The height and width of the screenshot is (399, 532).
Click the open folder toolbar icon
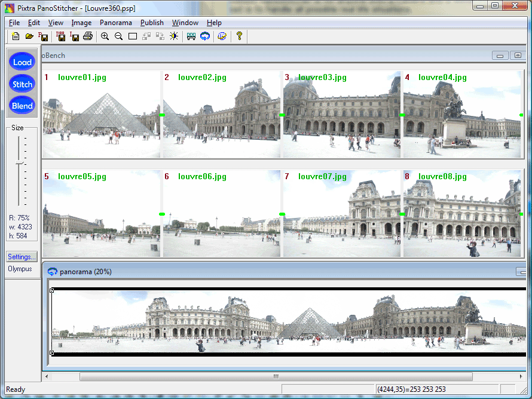coord(29,36)
